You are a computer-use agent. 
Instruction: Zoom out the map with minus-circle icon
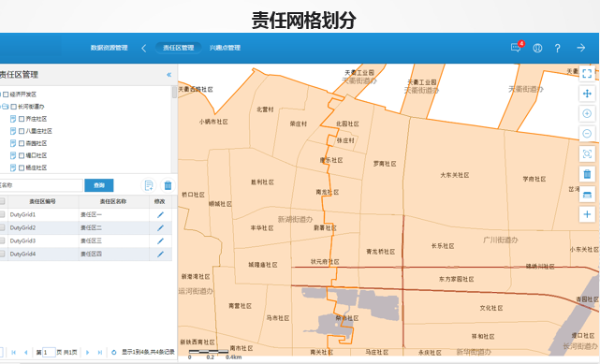(587, 134)
